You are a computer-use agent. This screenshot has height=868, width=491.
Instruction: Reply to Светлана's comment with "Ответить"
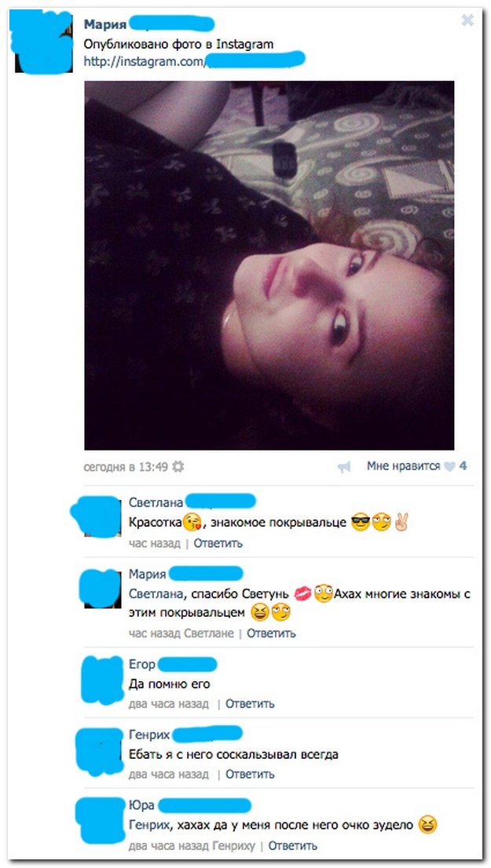218,543
